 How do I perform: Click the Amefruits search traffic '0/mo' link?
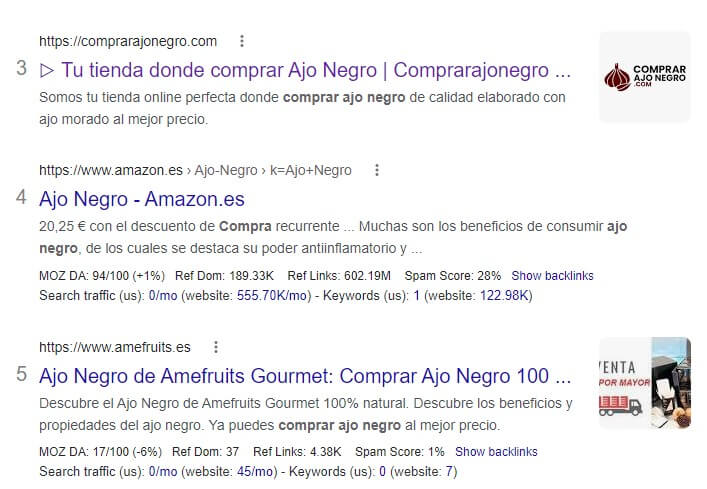tap(163, 472)
